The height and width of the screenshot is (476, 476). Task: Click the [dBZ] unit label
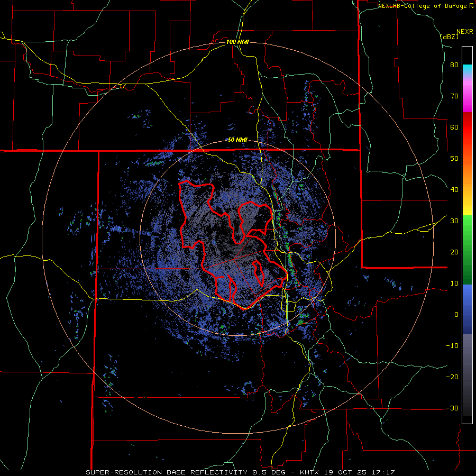(450, 36)
